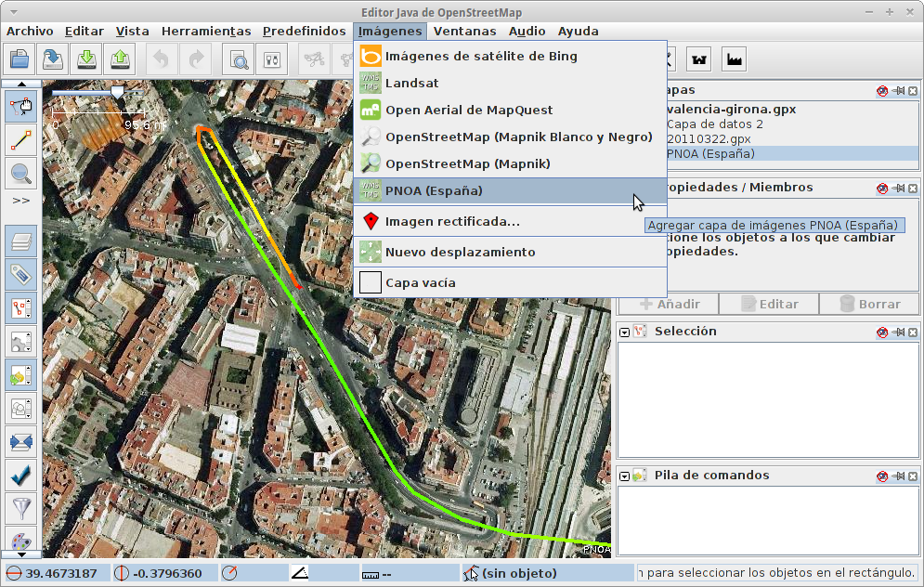The image size is (924, 587).
Task: Open the preferences sliders icon in toolbar
Action: [x=272, y=59]
